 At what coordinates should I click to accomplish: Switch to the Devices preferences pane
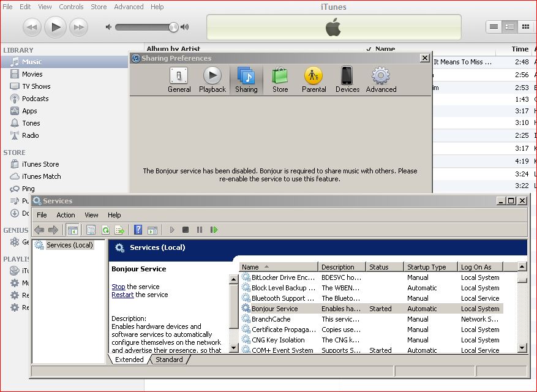[x=347, y=78]
